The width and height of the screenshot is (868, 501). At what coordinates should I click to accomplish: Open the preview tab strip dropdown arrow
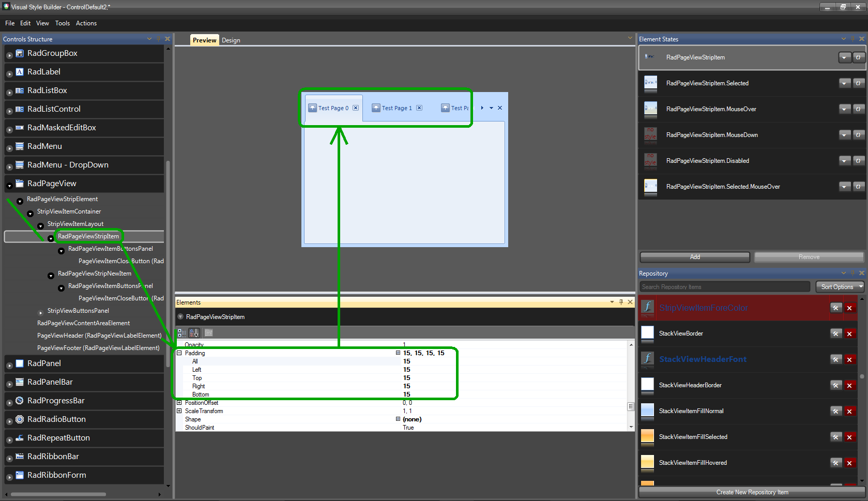(x=491, y=108)
